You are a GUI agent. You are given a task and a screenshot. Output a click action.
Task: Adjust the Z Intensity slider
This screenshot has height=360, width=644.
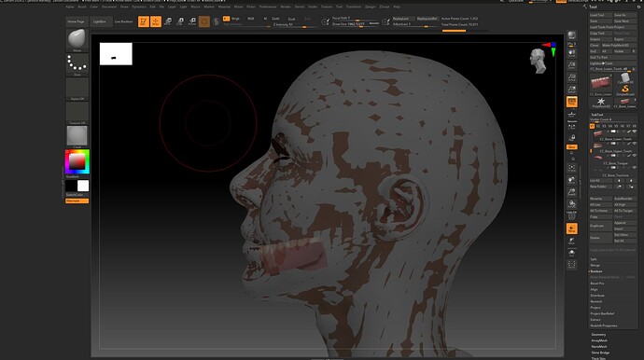pos(295,25)
